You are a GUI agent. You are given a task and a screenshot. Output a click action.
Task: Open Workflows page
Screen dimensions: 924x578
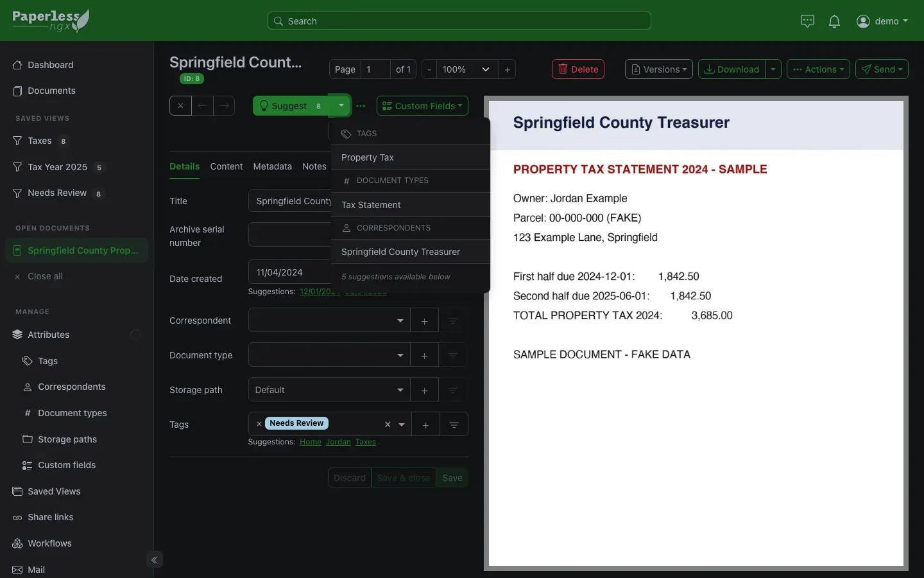[49, 543]
